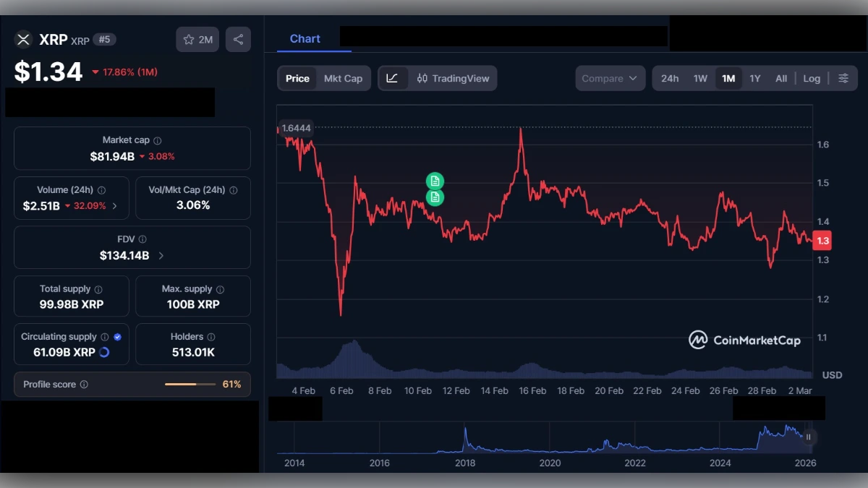This screenshot has height=488, width=868.
Task: Switch to the 1Y timeframe
Action: (x=755, y=78)
